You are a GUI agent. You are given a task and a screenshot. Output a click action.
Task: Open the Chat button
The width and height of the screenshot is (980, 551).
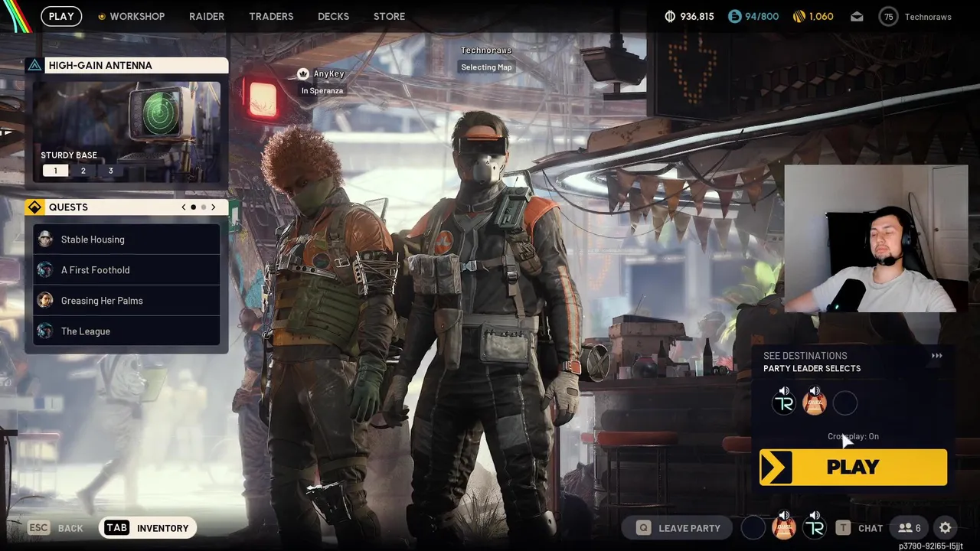tap(860, 528)
